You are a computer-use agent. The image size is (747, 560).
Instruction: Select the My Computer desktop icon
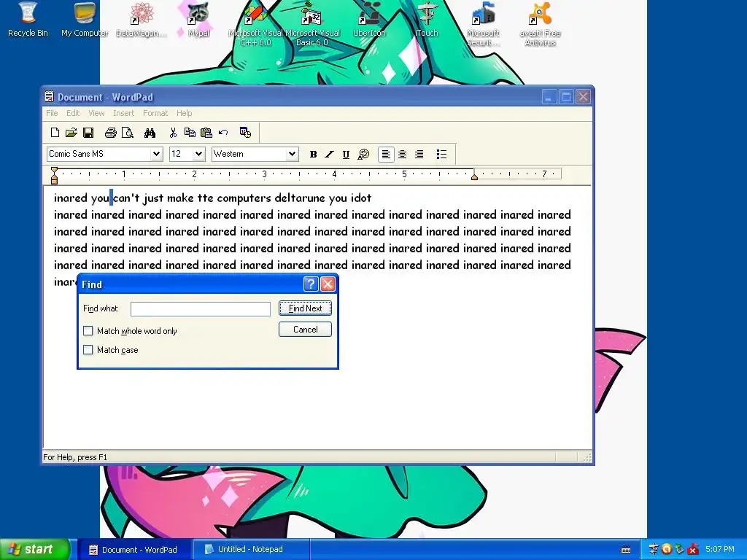pyautogui.click(x=85, y=20)
